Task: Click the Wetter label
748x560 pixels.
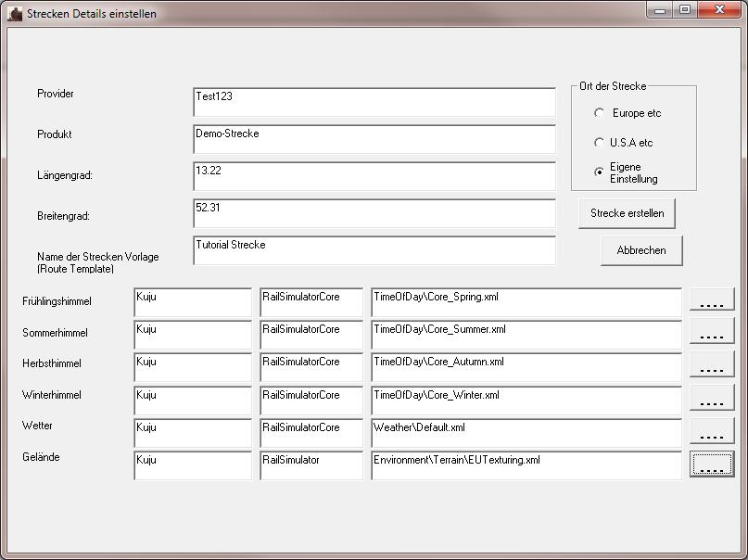Action: pos(37,426)
